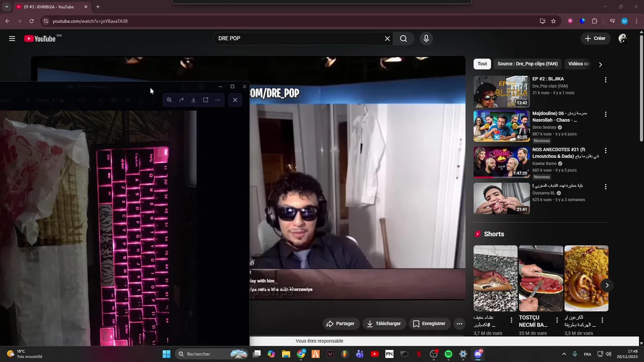This screenshot has width=644, height=362.
Task: Open options menu for Oussama BL video
Action: [605, 187]
